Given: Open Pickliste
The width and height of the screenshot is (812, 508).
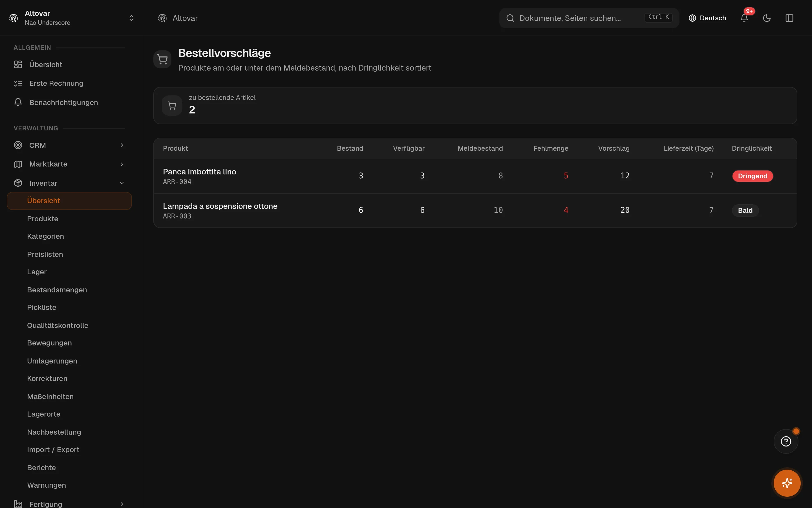Looking at the screenshot, I should click(x=42, y=307).
